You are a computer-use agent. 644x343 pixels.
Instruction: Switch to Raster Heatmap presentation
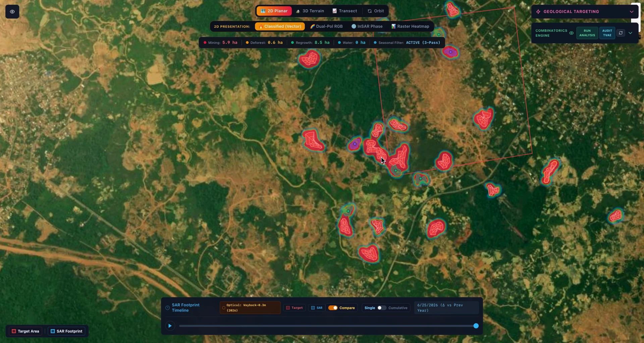click(x=410, y=26)
